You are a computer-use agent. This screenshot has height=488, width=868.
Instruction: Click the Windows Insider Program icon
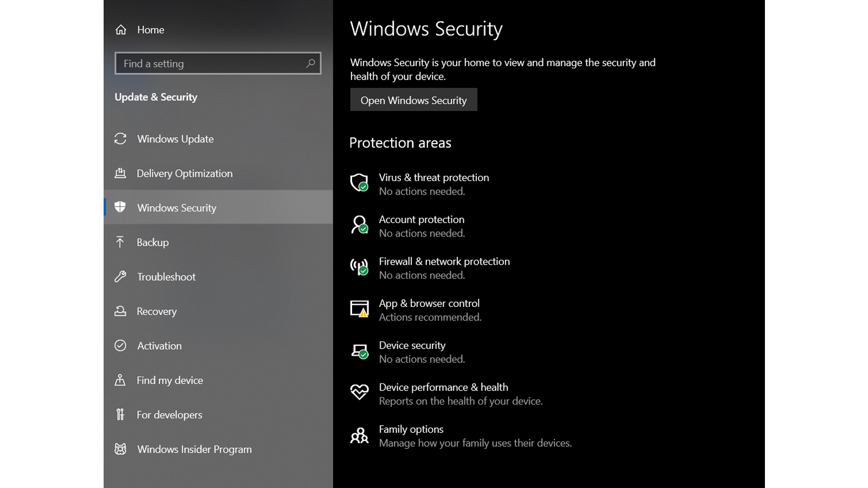120,449
